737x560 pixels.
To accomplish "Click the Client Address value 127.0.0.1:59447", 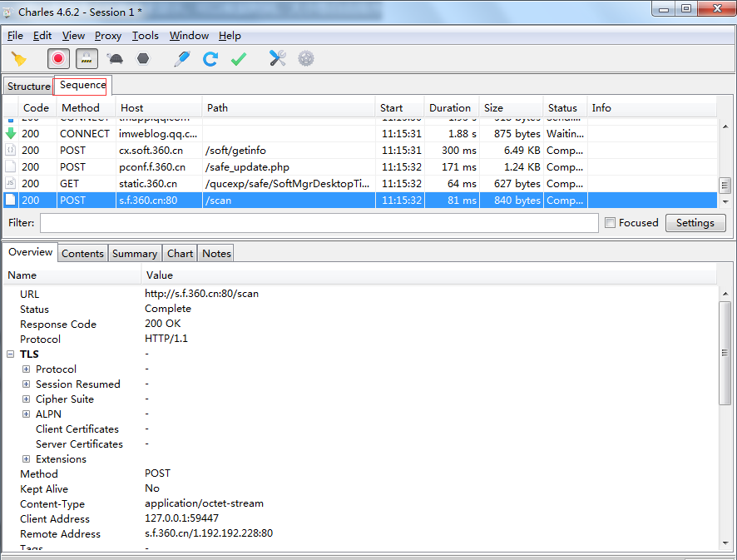I will 181,518.
